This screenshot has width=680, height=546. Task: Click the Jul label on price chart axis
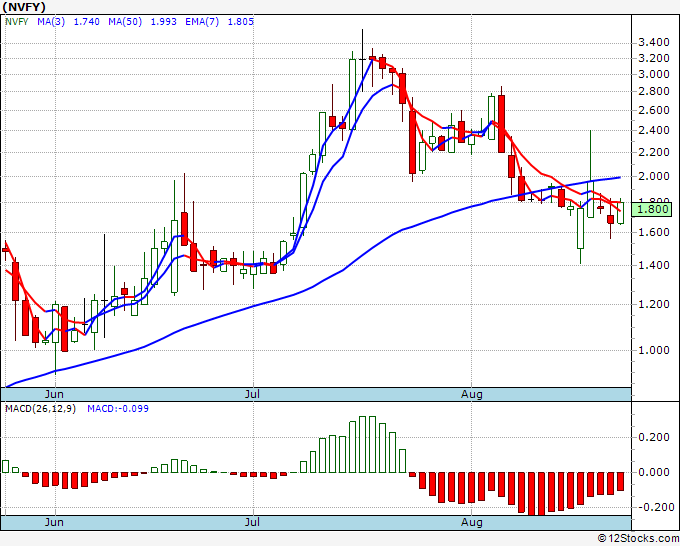(252, 394)
